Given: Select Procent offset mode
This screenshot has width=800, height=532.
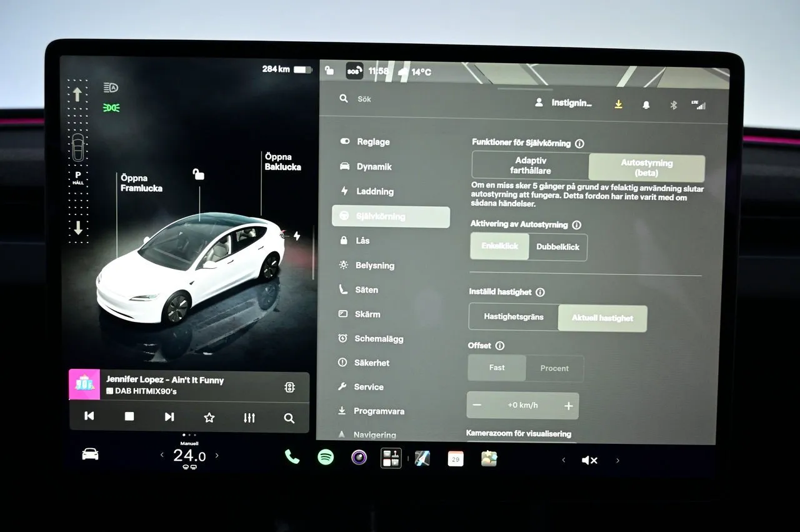Looking at the screenshot, I should click(x=554, y=369).
